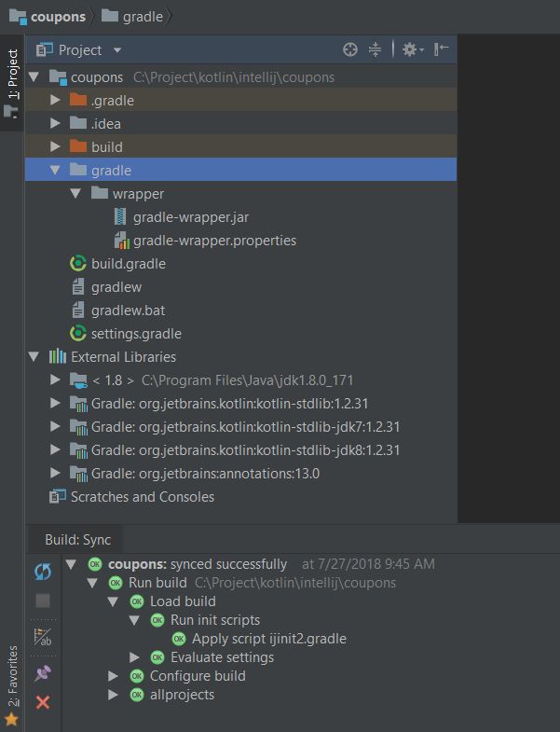Expand the build folder
This screenshot has height=732, width=560.
tap(55, 146)
